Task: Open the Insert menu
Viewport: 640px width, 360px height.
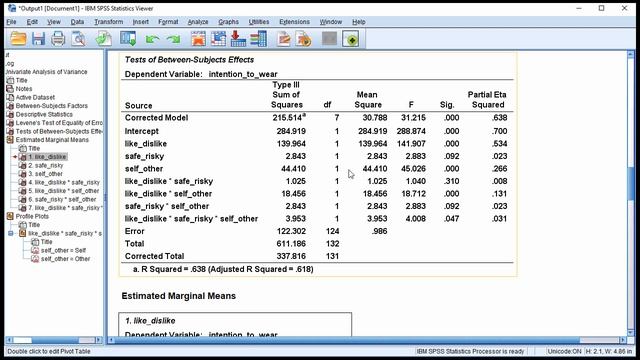Action: pyautogui.click(x=140, y=22)
